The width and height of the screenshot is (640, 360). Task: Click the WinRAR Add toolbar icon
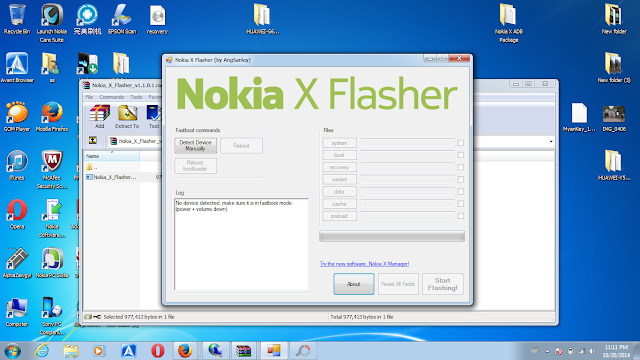pyautogui.click(x=100, y=117)
